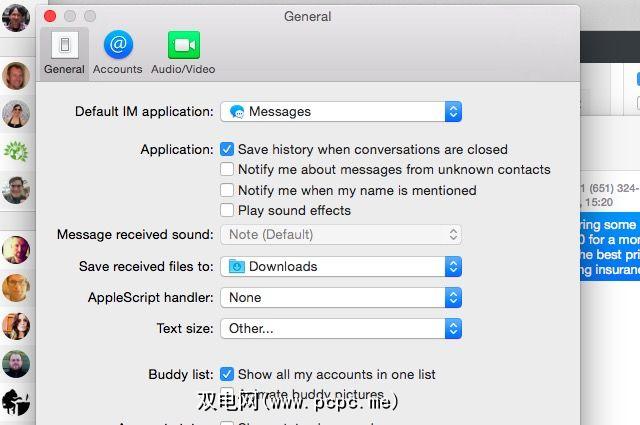Select the green leaf avatar contact
Viewport: 640px width, 425px height.
point(16,151)
